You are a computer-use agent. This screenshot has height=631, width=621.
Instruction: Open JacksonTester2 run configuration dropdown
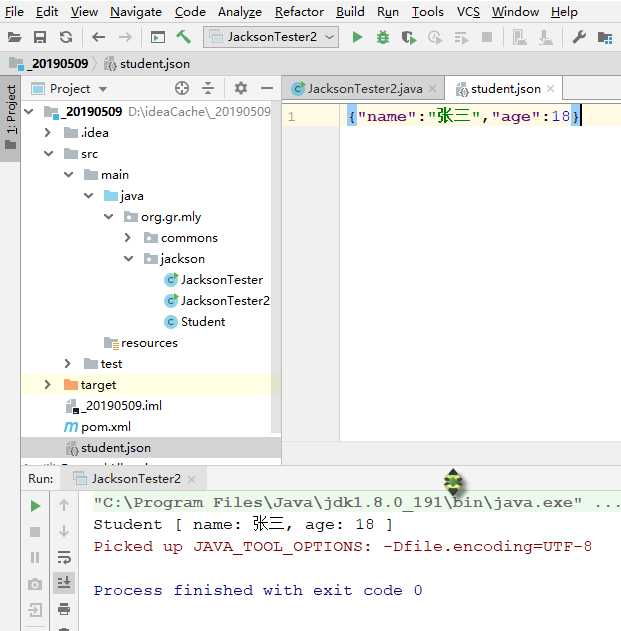271,37
